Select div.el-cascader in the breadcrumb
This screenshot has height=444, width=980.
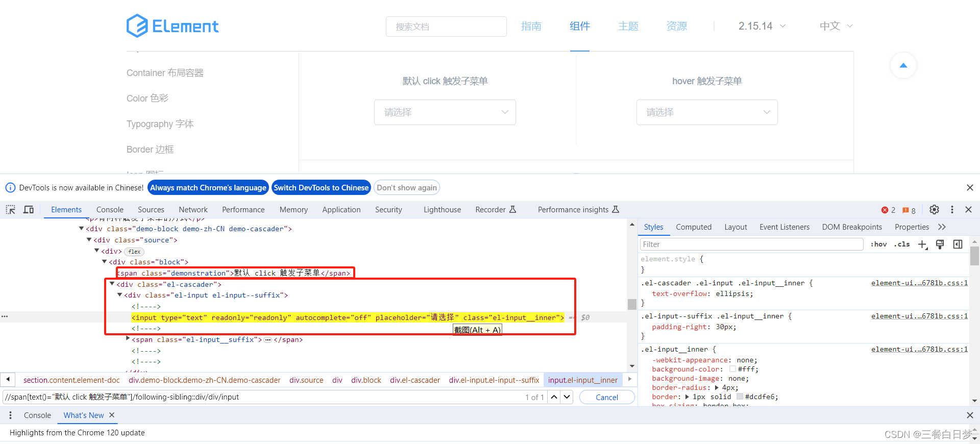(415, 380)
